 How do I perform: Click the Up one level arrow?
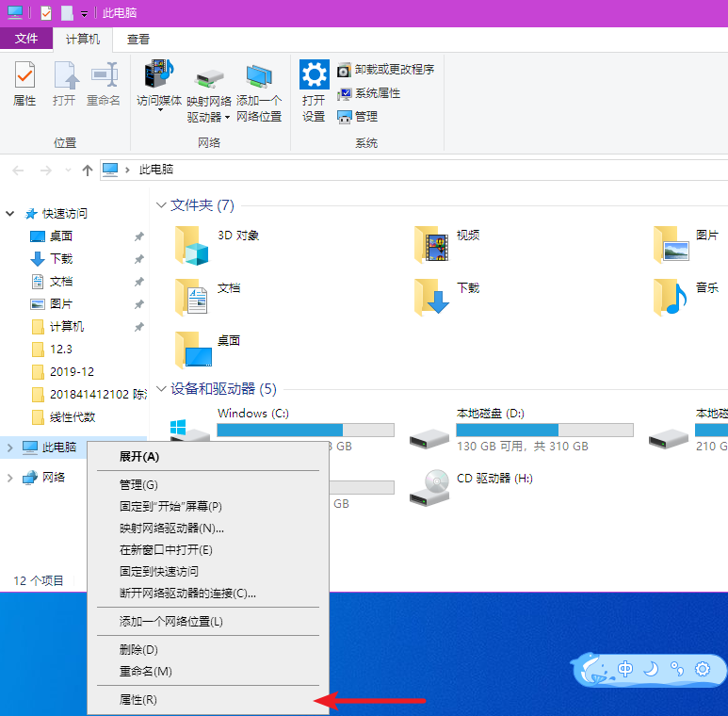tap(88, 171)
